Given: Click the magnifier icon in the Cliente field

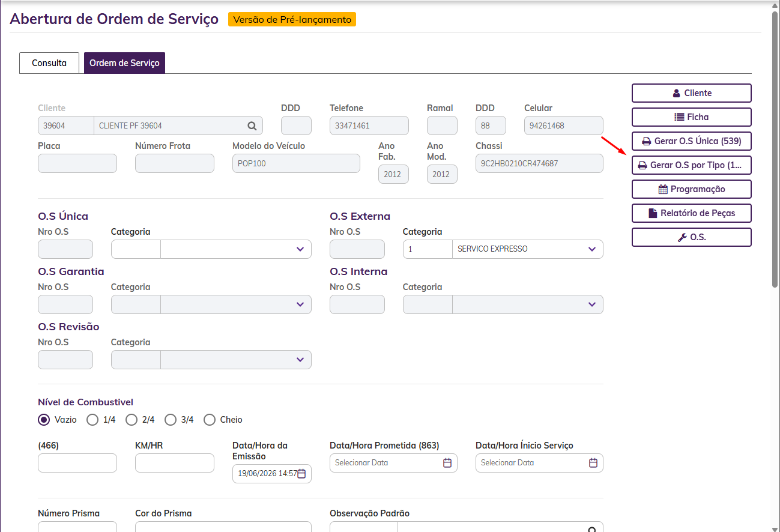Looking at the screenshot, I should click(x=252, y=126).
